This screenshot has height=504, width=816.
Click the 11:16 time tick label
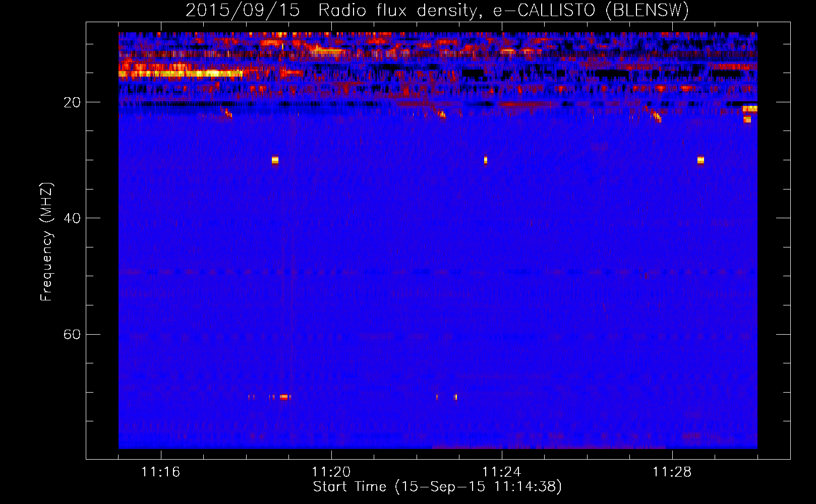point(161,472)
